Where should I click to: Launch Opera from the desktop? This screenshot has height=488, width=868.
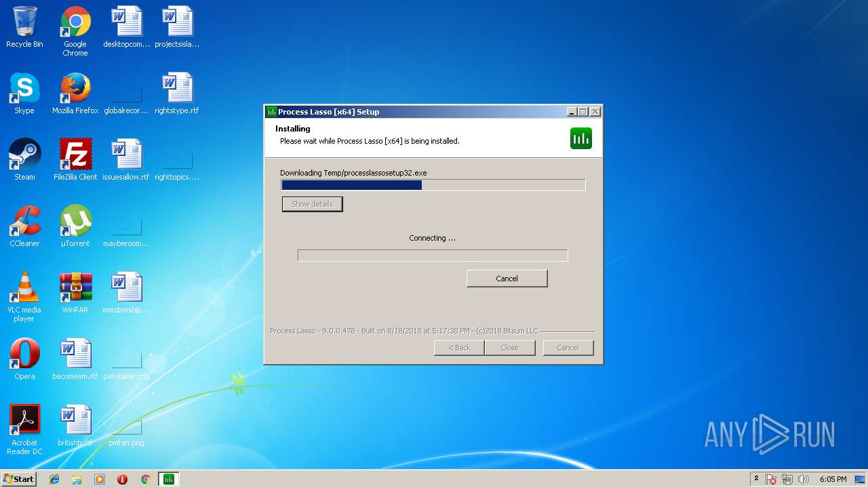point(24,360)
